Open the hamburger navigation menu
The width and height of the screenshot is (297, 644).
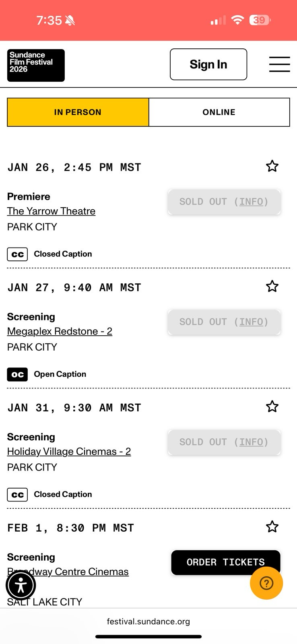click(x=279, y=64)
